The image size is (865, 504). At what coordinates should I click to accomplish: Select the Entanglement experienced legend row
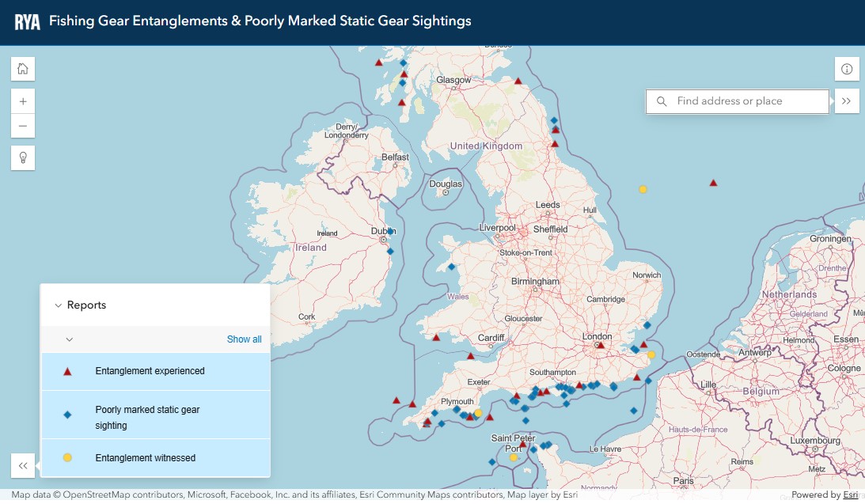click(156, 371)
